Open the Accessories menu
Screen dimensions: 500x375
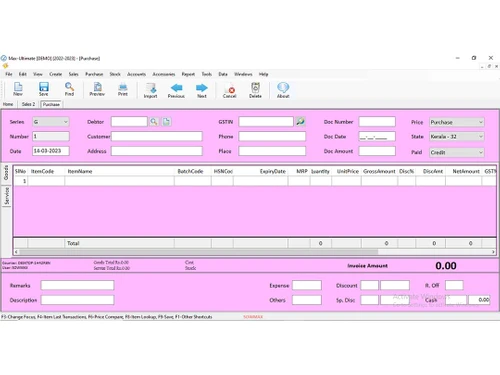point(164,74)
